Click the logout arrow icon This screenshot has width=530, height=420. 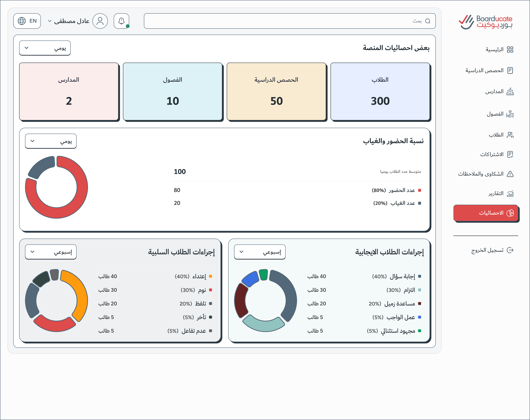pos(510,250)
